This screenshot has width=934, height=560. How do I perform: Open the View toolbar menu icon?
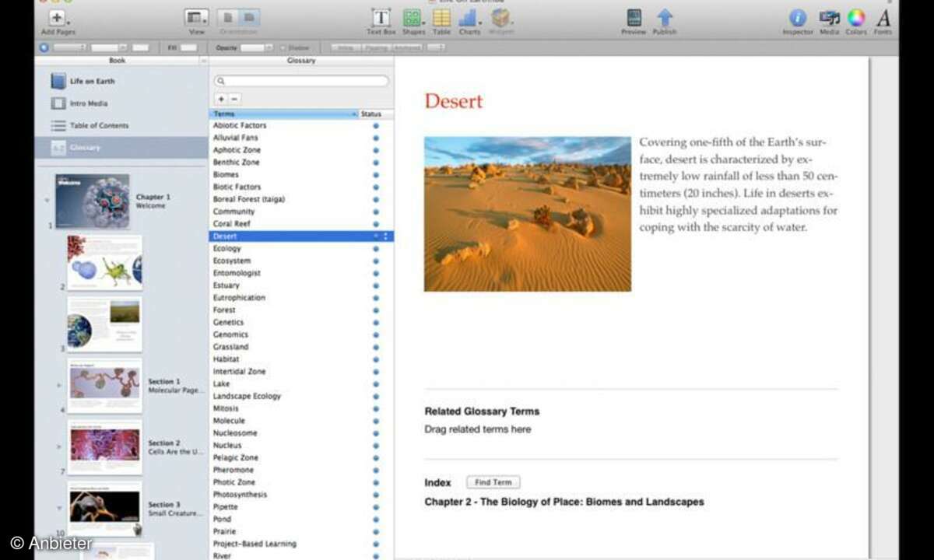coord(197,18)
